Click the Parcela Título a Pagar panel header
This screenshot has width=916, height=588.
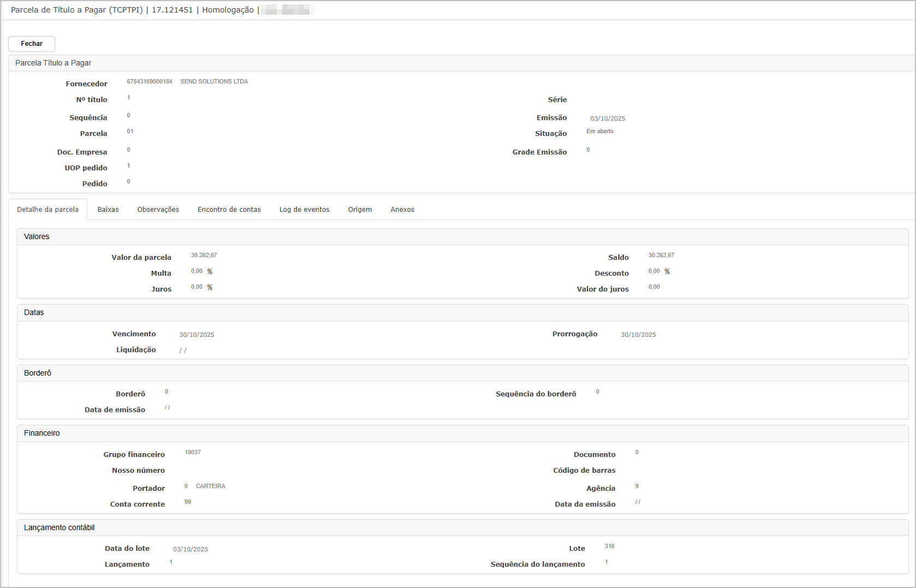tap(53, 63)
